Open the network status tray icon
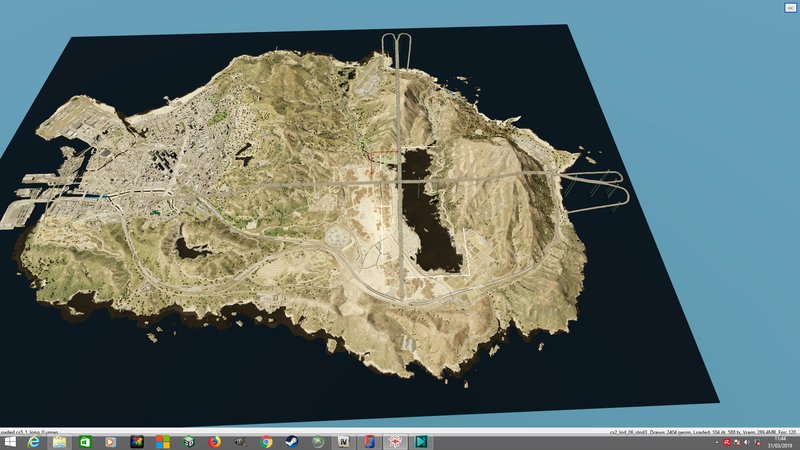 point(758,442)
